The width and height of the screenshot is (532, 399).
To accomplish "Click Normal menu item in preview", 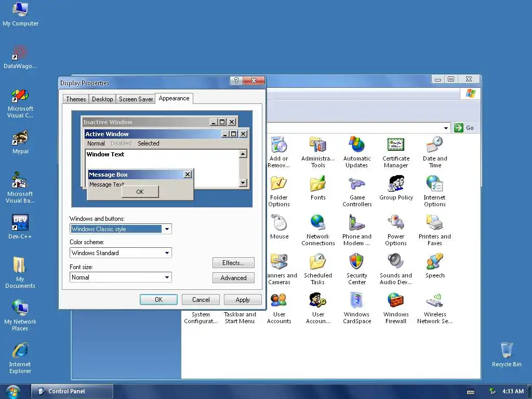I will click(x=96, y=143).
